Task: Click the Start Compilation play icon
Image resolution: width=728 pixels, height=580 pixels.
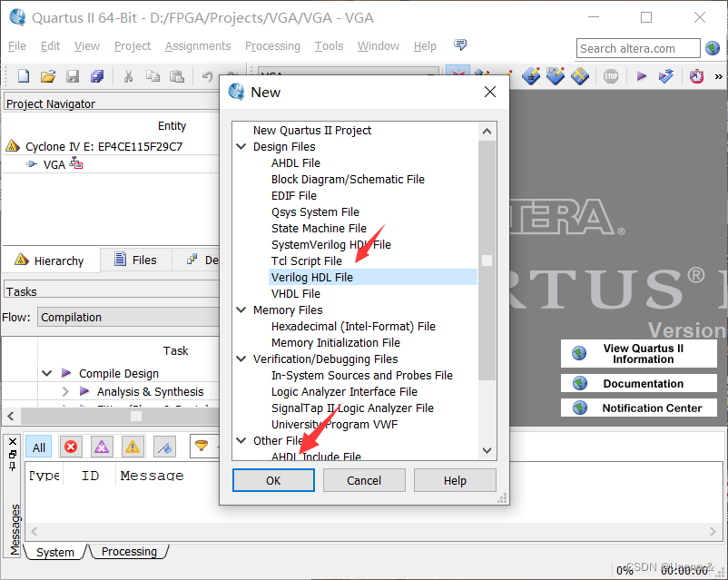Action: tap(641, 75)
